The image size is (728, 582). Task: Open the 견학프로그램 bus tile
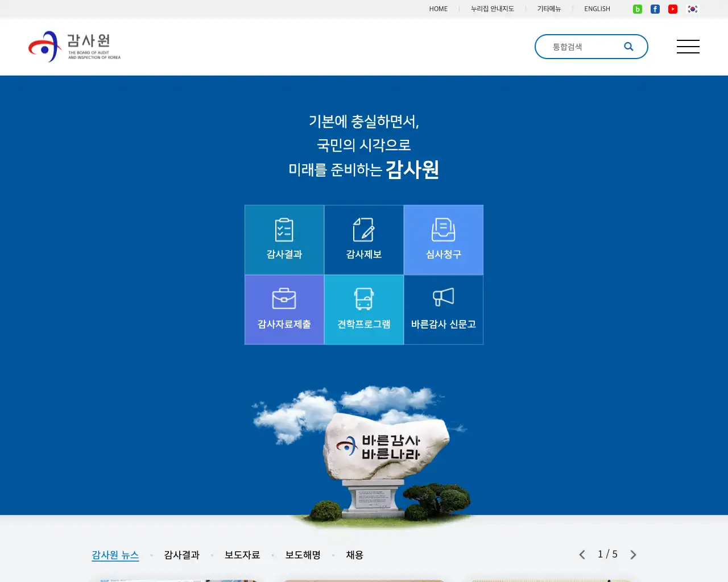coord(364,310)
